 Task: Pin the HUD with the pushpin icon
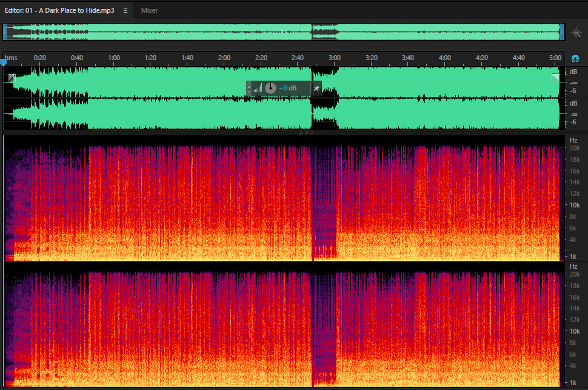pyautogui.click(x=316, y=89)
